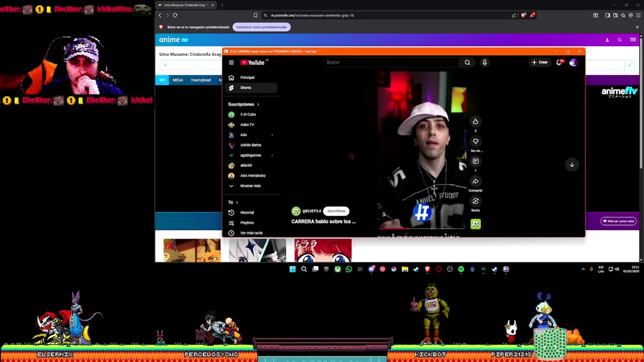
Task: Remix this Short
Action: [x=475, y=201]
